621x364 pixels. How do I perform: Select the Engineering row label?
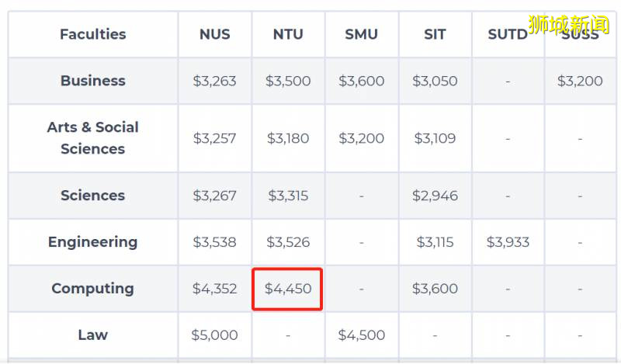pos(92,242)
